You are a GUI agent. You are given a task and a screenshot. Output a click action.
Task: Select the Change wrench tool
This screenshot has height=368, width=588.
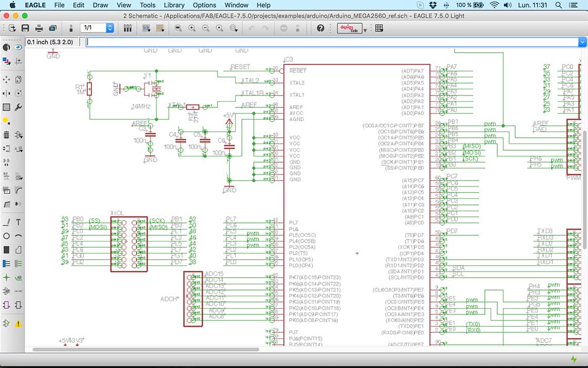pos(18,107)
